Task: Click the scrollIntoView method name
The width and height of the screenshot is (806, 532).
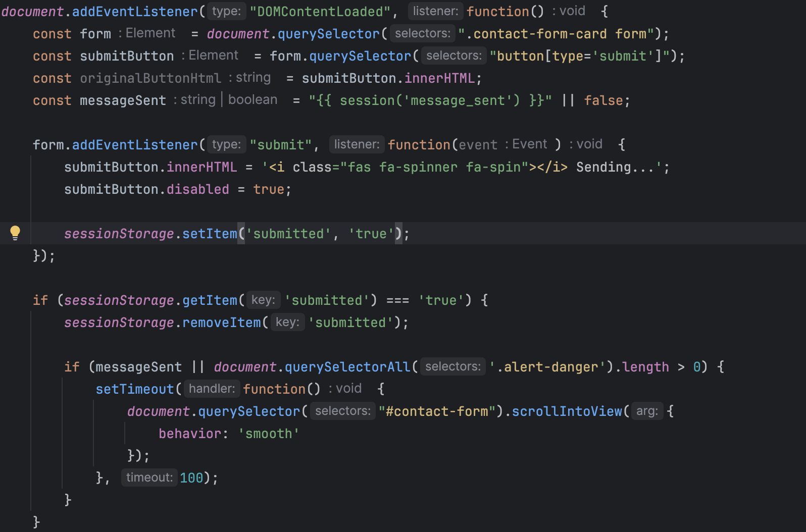Action: click(x=567, y=411)
